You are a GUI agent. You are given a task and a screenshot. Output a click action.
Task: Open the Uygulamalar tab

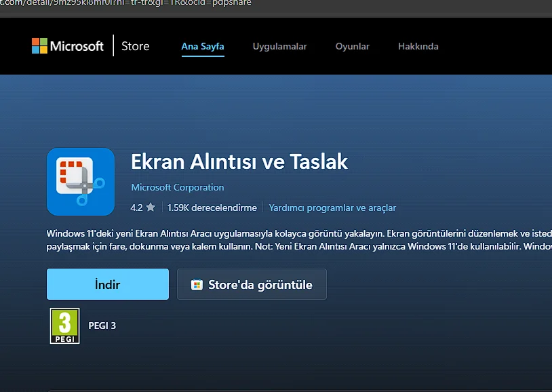click(280, 47)
